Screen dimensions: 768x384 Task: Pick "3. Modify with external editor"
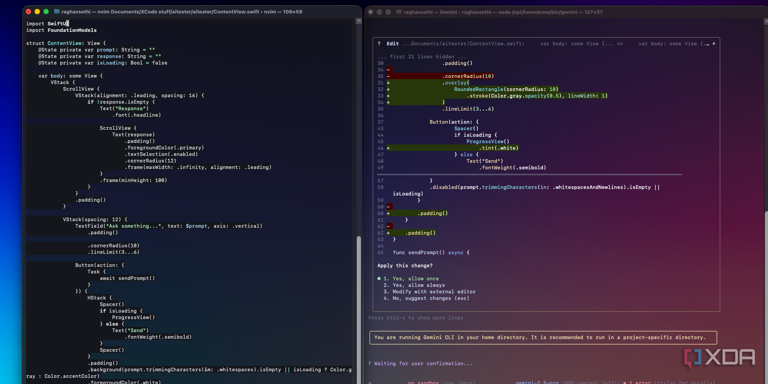(429, 291)
